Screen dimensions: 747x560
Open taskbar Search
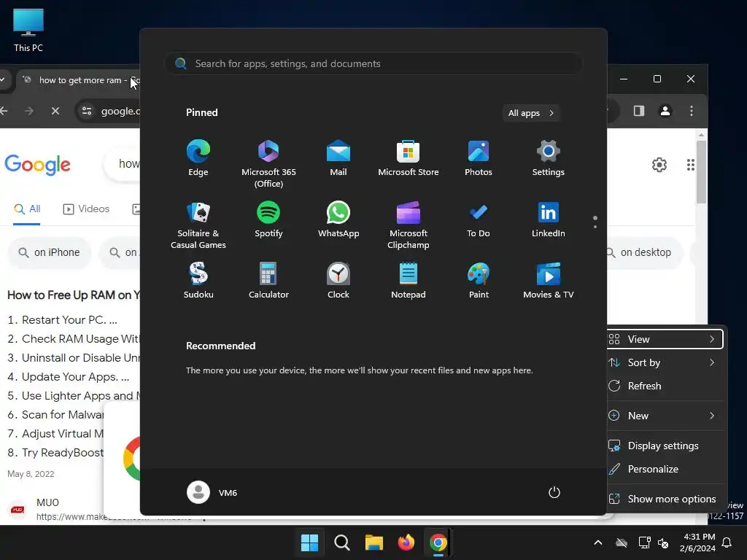point(342,542)
